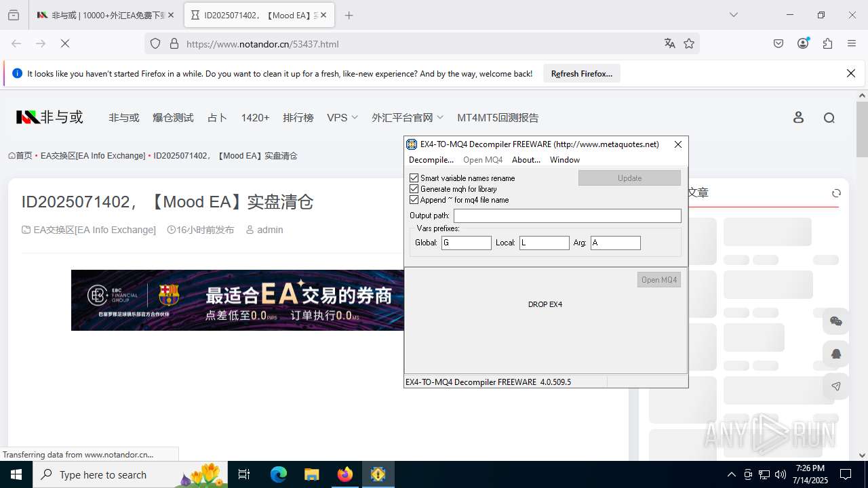Click the Refresh Firefox... button
The width and height of the screenshot is (868, 488).
coord(582,73)
